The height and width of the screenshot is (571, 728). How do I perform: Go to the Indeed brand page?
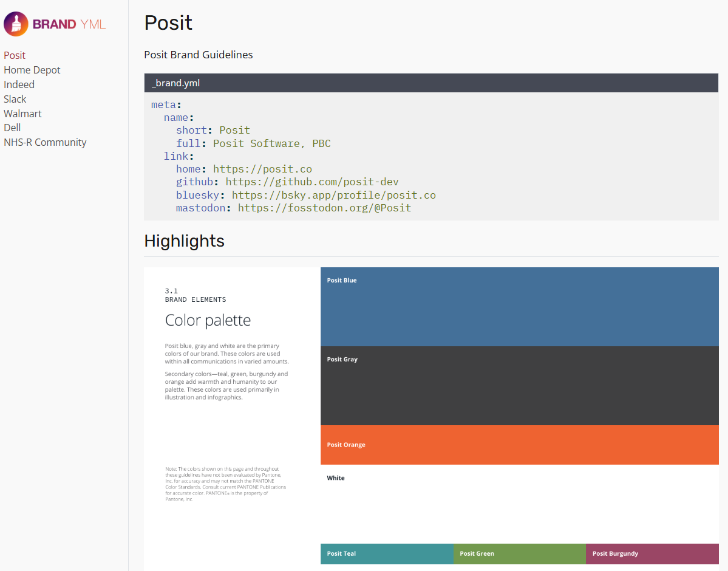click(19, 84)
